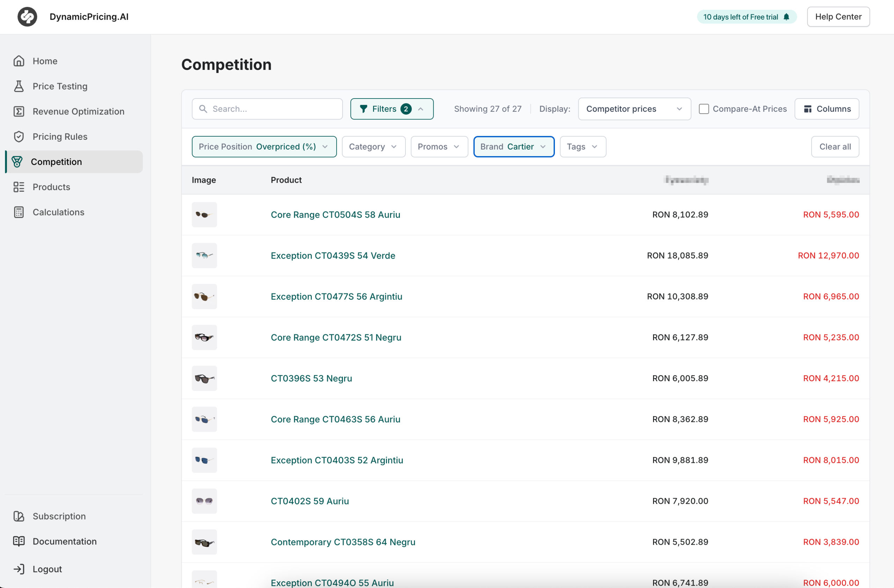Click the Home icon in sidebar

pos(19,60)
